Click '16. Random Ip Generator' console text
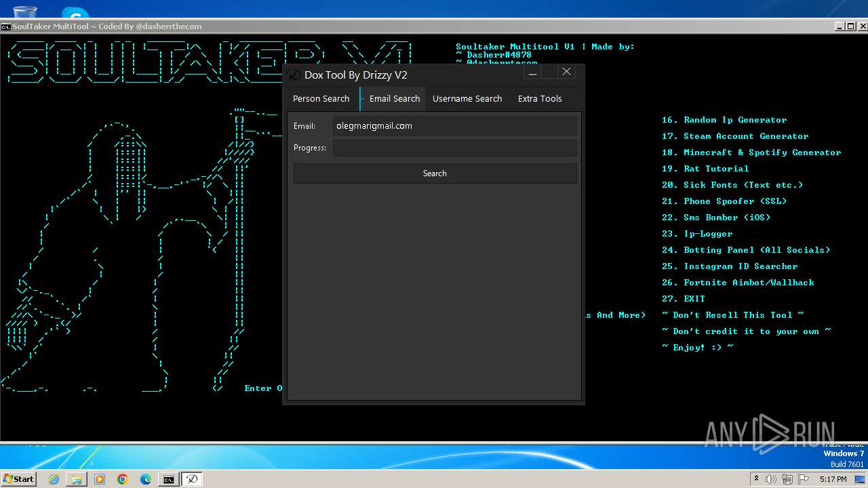This screenshot has height=488, width=868. click(x=724, y=120)
